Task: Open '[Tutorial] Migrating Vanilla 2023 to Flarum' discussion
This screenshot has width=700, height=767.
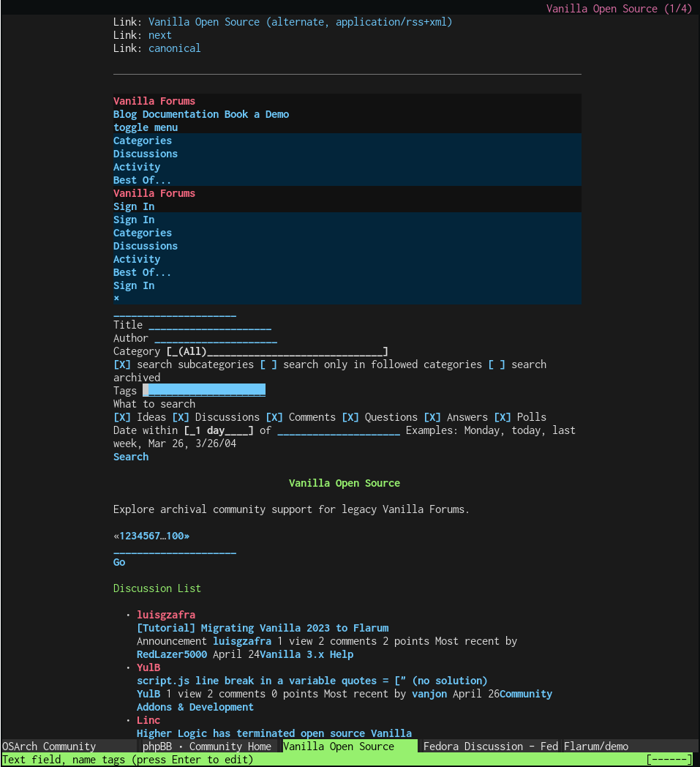Action: click(263, 628)
